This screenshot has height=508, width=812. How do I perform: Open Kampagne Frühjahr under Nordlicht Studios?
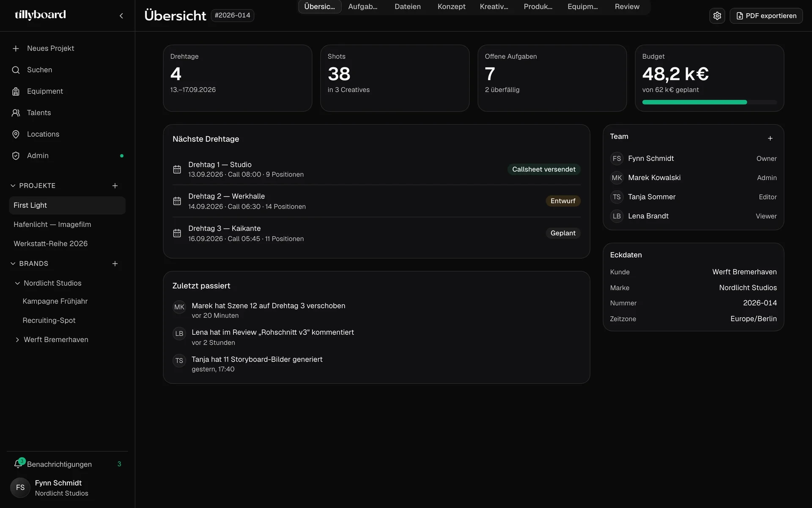click(x=55, y=301)
